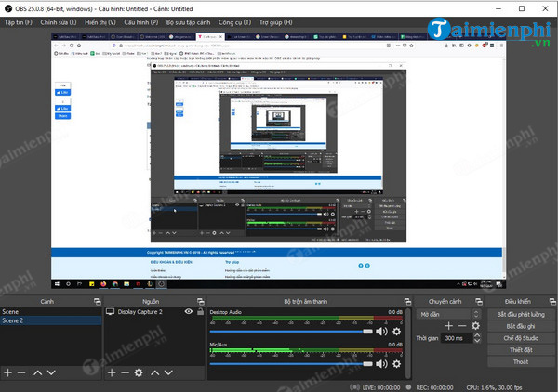Screen dimensions: 558x392
Task: Decrease Thời gian duration with down stepper
Action: pyautogui.click(x=477, y=341)
